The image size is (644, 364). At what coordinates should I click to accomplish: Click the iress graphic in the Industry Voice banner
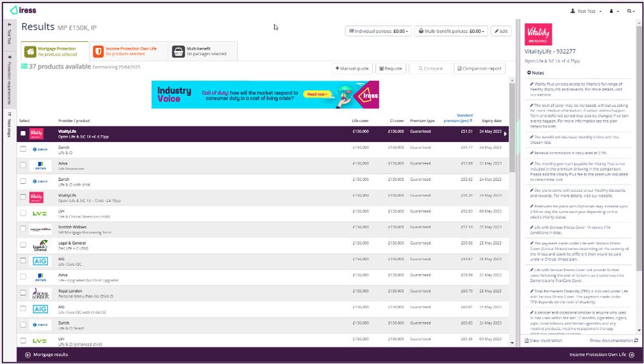click(367, 96)
